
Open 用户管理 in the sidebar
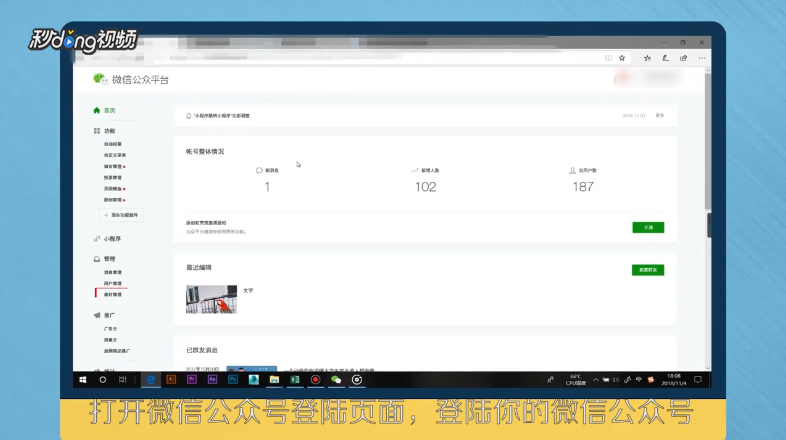click(112, 283)
